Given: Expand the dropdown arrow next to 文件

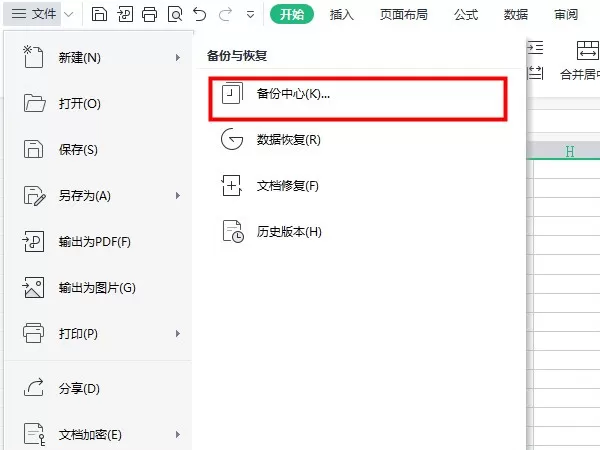Looking at the screenshot, I should [x=69, y=15].
